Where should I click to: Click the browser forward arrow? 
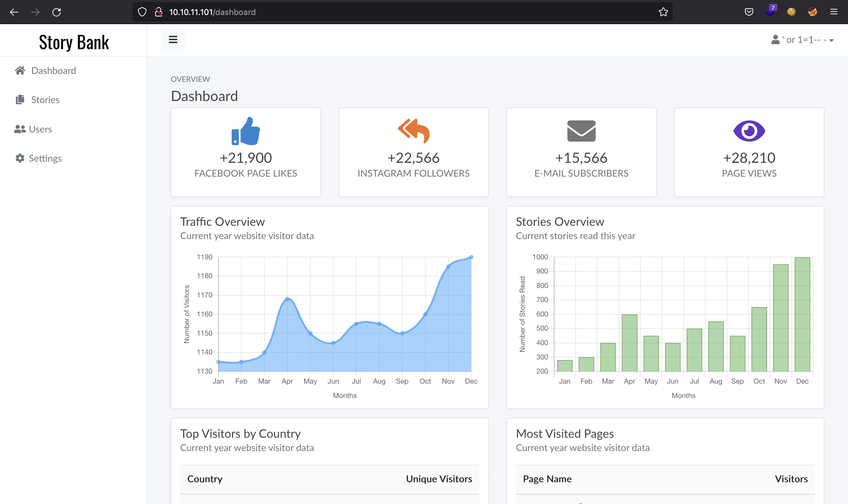35,12
